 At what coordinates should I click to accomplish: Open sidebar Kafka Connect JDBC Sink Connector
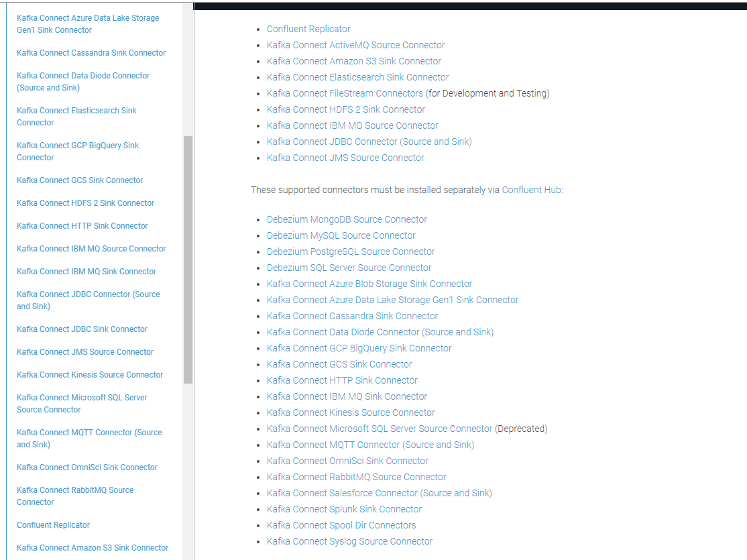82,329
